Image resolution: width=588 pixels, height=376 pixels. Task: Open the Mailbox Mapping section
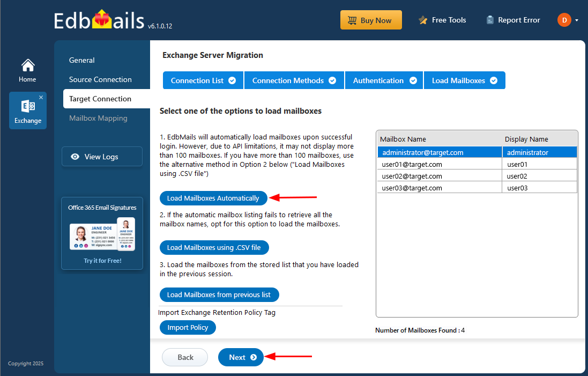point(98,118)
